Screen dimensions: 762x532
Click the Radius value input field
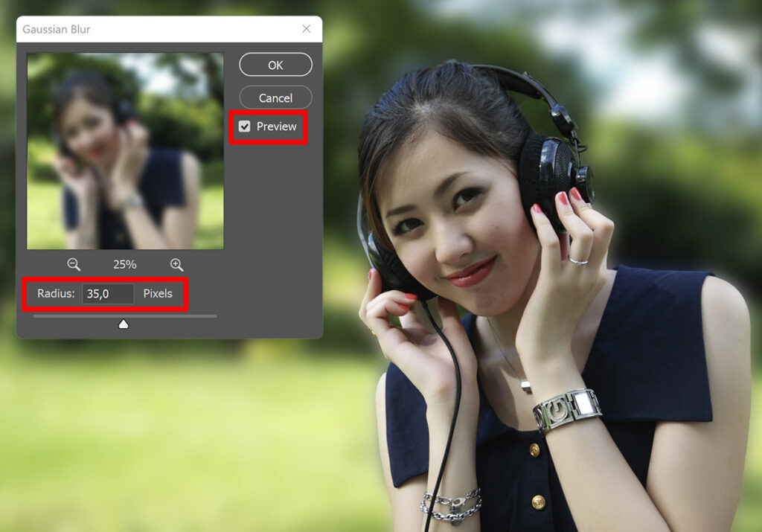[x=108, y=293]
